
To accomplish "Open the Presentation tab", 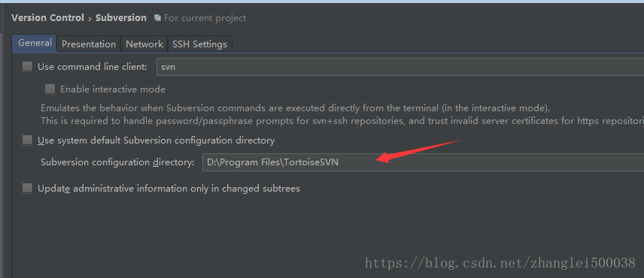I will pyautogui.click(x=89, y=44).
